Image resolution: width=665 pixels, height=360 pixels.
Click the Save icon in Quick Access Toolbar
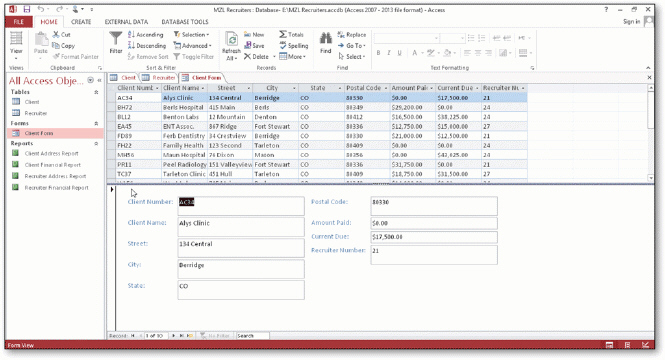[x=27, y=9]
